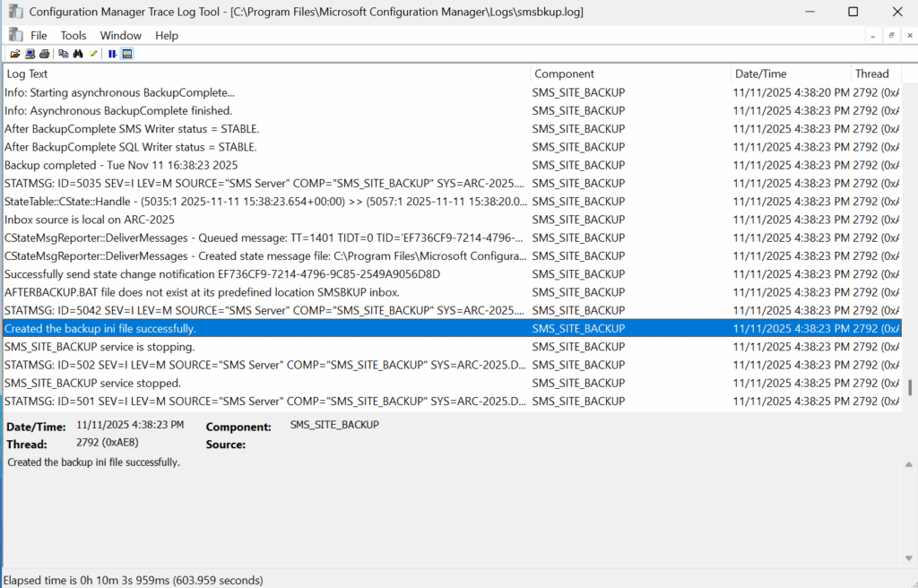918x588 pixels.
Task: Click the vertical scrollbar thumb in log list
Action: [x=910, y=387]
